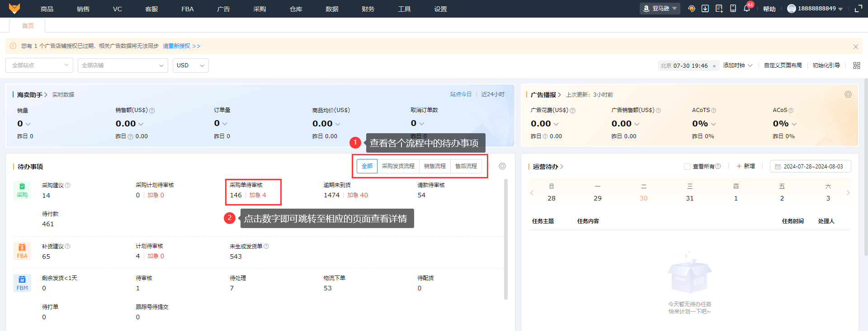
Task: Open the notification bell with 61 alerts
Action: tap(746, 9)
